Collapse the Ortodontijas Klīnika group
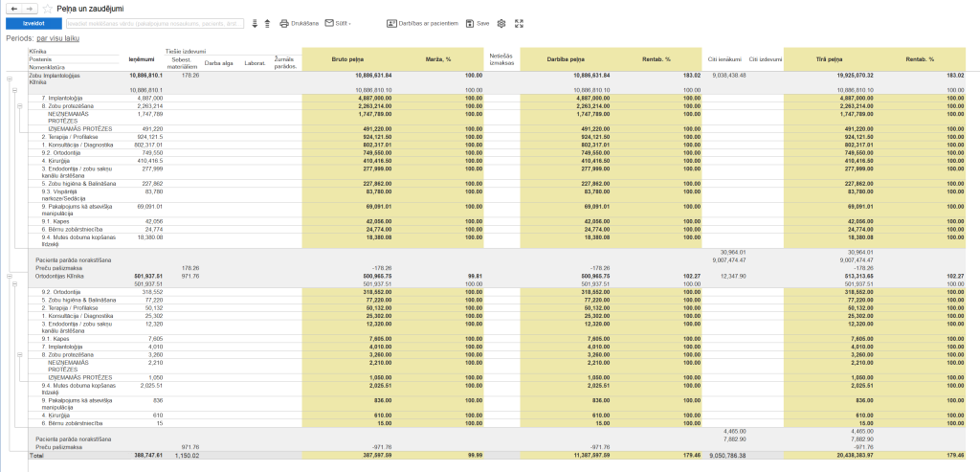Screen dimensions: 980x472 [x=10, y=277]
